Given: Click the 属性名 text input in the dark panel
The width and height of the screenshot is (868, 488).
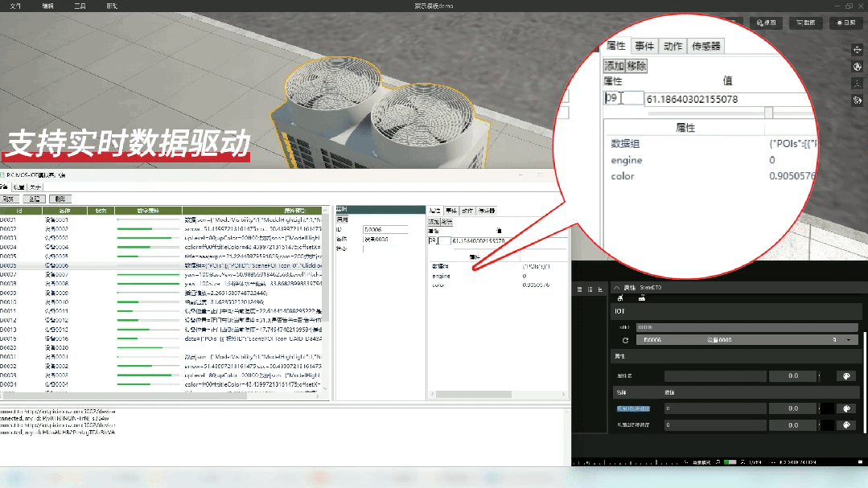Looking at the screenshot, I should (x=715, y=375).
